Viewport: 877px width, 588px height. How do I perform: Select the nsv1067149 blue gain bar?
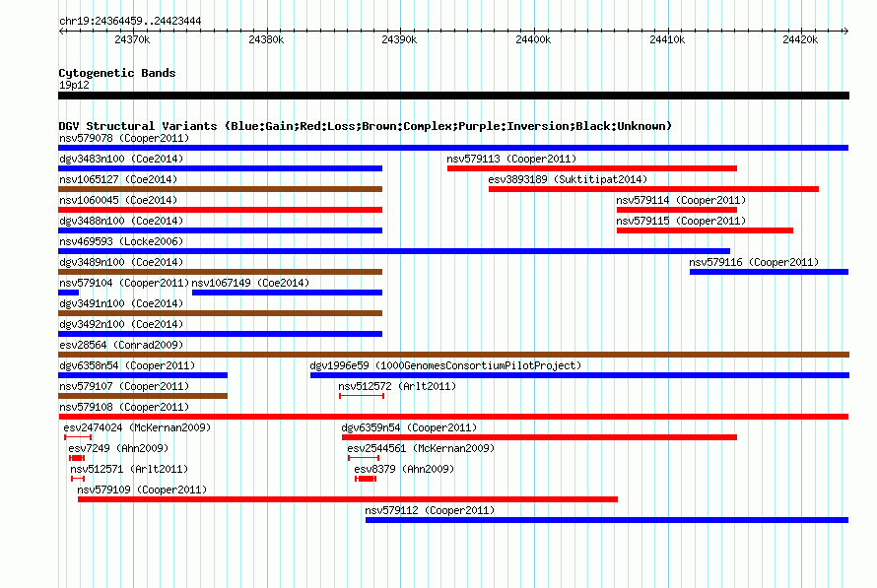(x=288, y=293)
